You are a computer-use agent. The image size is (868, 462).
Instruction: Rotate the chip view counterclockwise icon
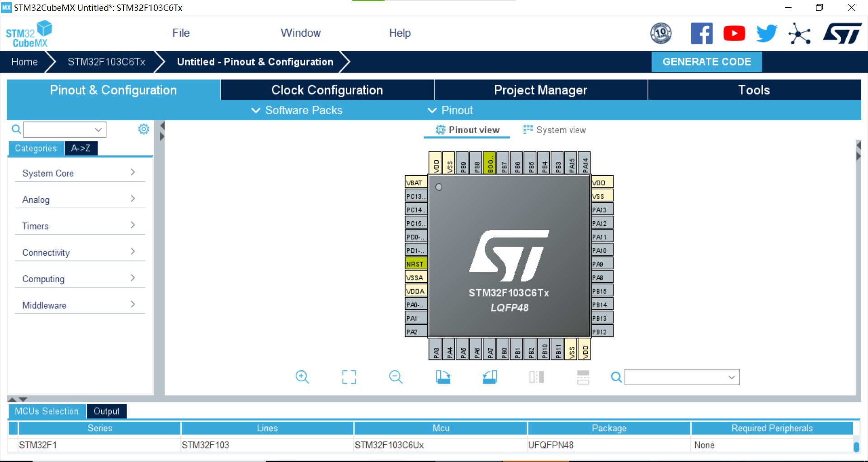click(x=490, y=377)
